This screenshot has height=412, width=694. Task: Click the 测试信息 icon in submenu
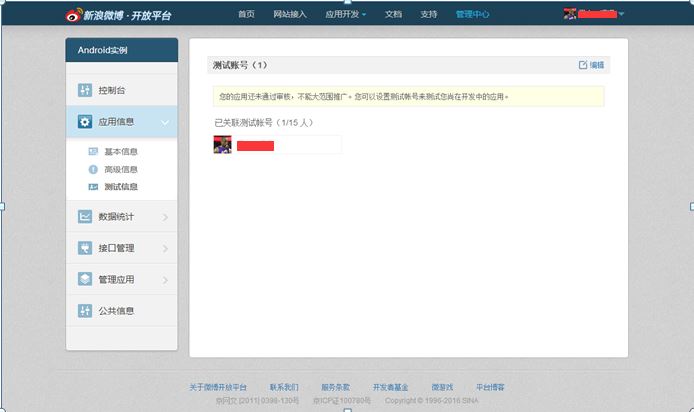pyautogui.click(x=93, y=187)
